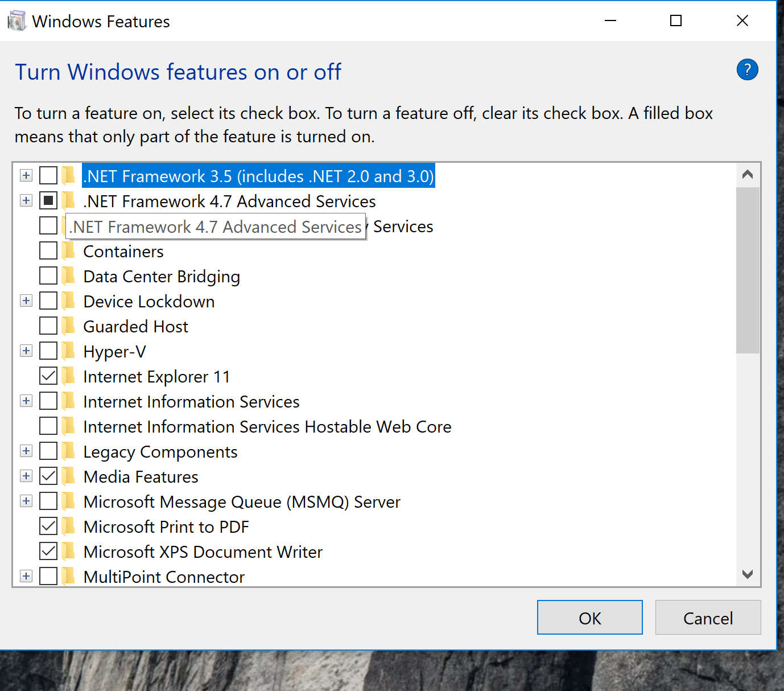Expand the Media Features node
The image size is (784, 691).
(x=26, y=476)
